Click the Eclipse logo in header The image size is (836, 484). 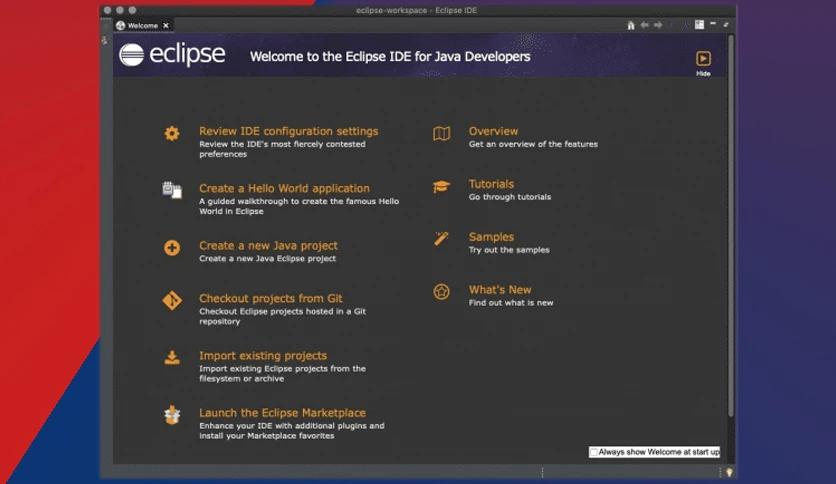[x=172, y=54]
